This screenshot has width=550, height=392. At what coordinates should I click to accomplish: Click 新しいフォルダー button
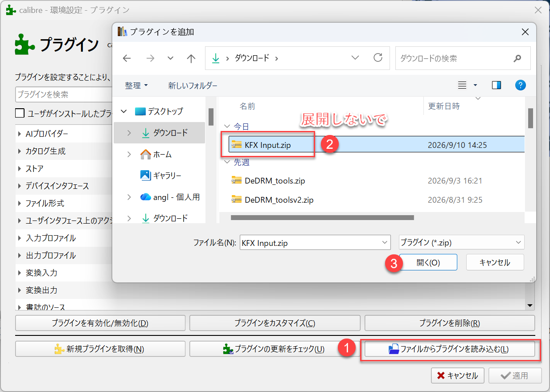tap(193, 86)
